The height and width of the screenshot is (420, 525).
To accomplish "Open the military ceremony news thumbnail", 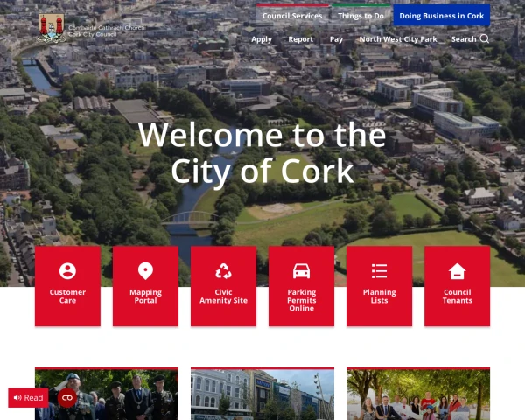I will 107,394.
